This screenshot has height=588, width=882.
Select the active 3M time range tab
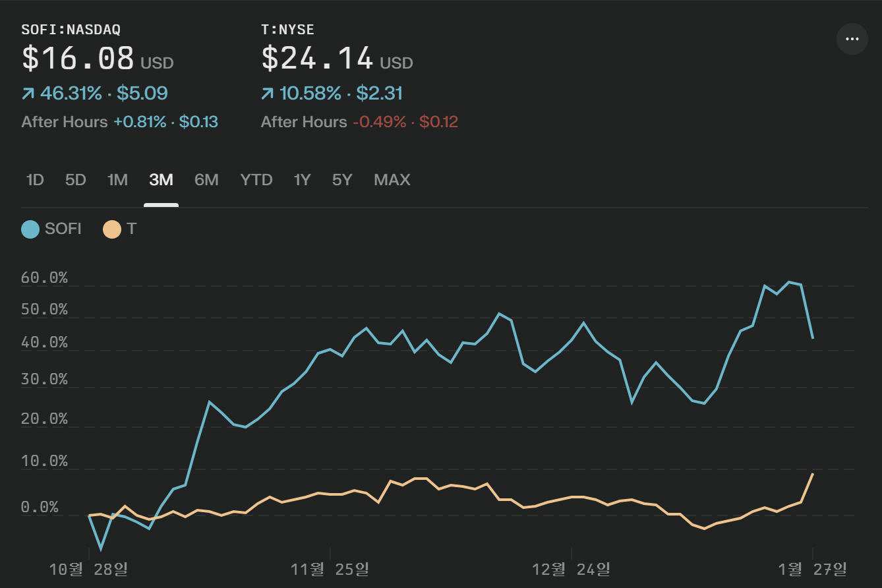[x=161, y=180]
